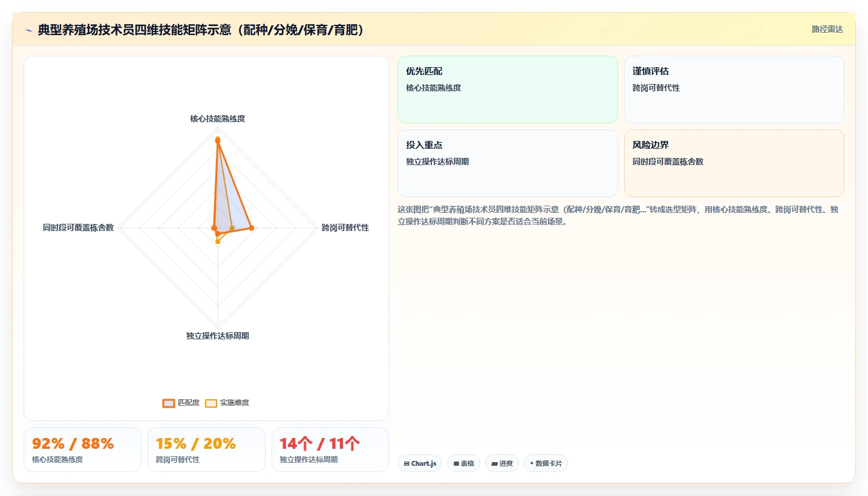Click the lightning icon beside the title
The width and height of the screenshot is (868, 496).
(x=28, y=30)
